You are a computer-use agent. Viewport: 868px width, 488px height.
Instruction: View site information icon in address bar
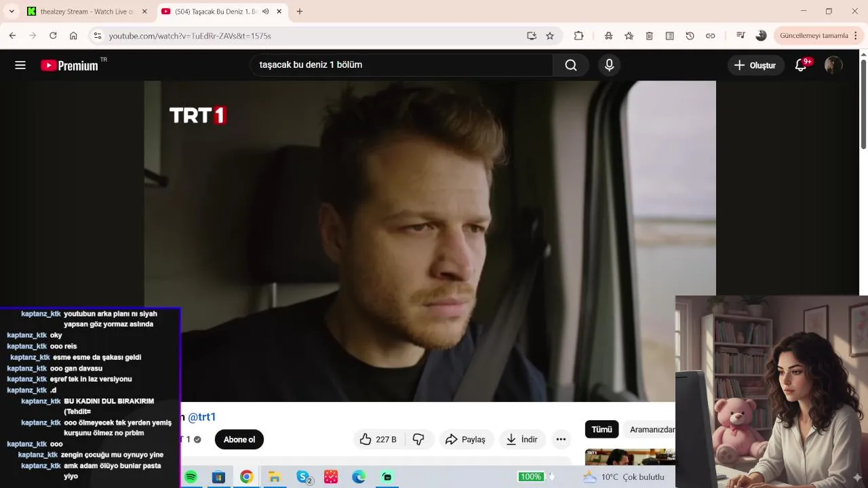point(98,36)
